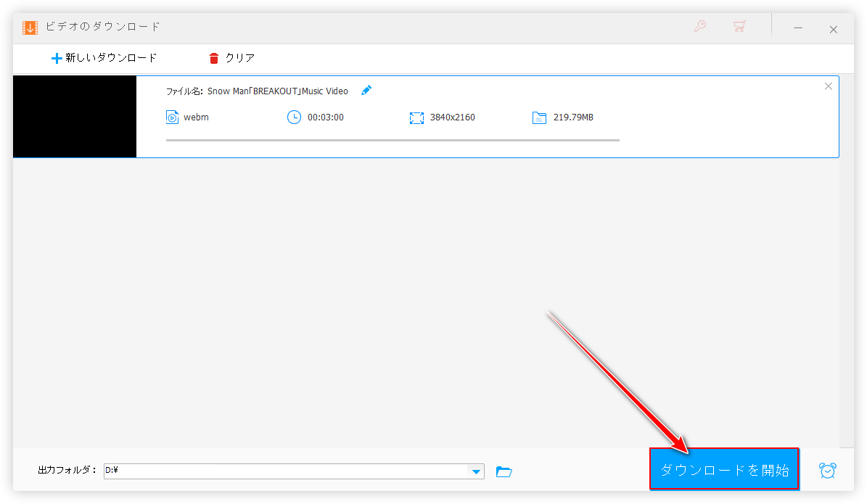Browse output folder with the folder icon
The height and width of the screenshot is (504, 867).
click(x=504, y=471)
